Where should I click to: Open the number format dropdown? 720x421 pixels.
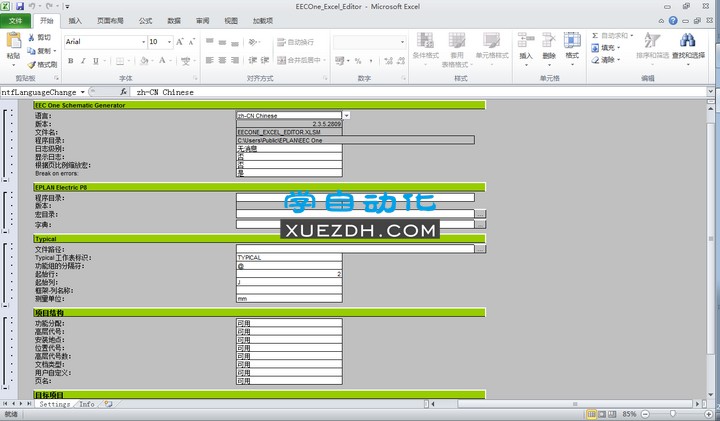click(x=403, y=42)
